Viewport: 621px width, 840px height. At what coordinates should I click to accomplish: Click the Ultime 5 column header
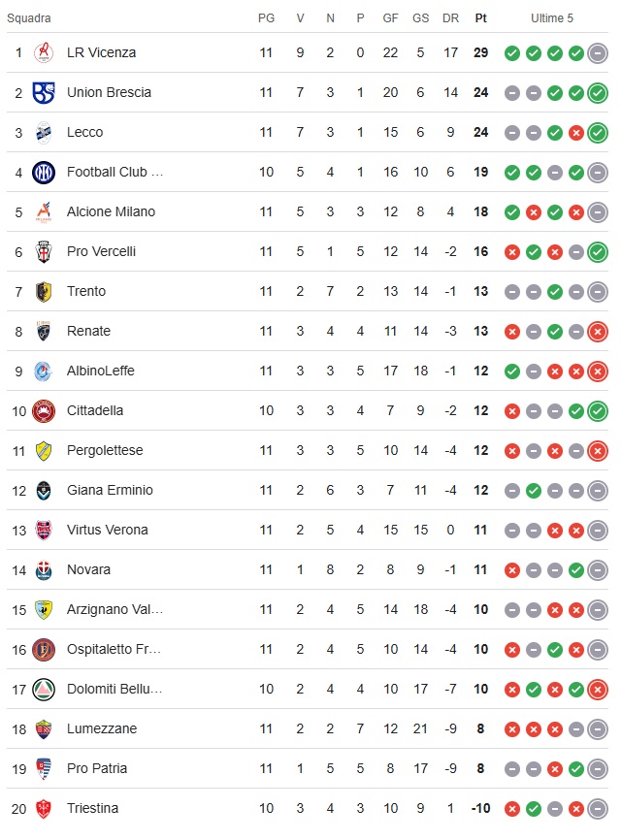pos(552,17)
